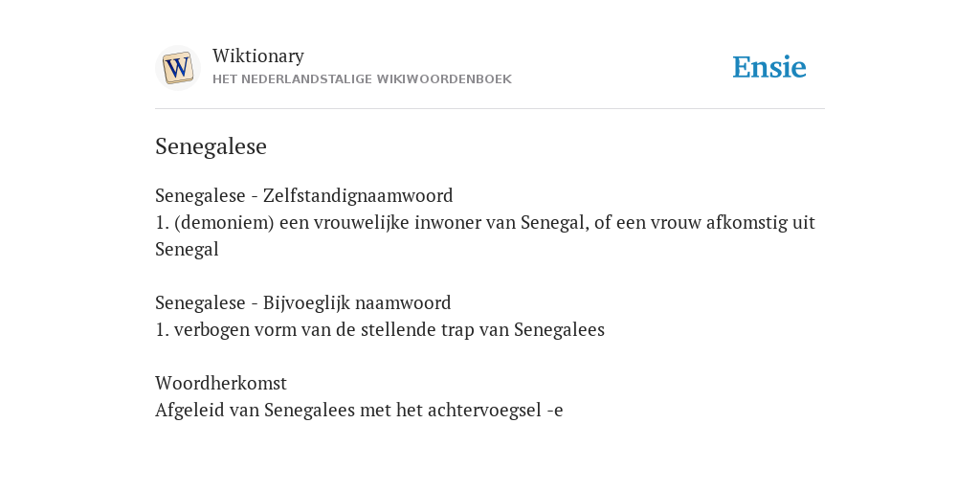
Task: Select the Bijvoeglijk naamwoord section line
Action: [x=303, y=303]
